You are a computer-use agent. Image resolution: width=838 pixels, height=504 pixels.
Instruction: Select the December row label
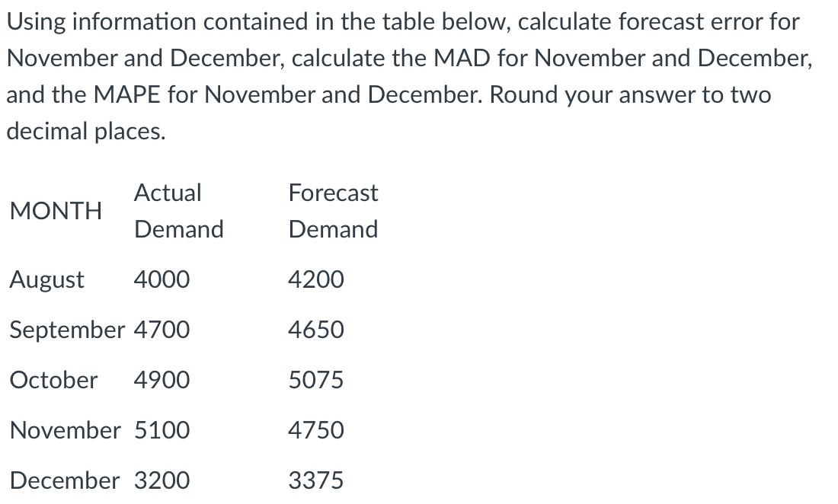[65, 480]
